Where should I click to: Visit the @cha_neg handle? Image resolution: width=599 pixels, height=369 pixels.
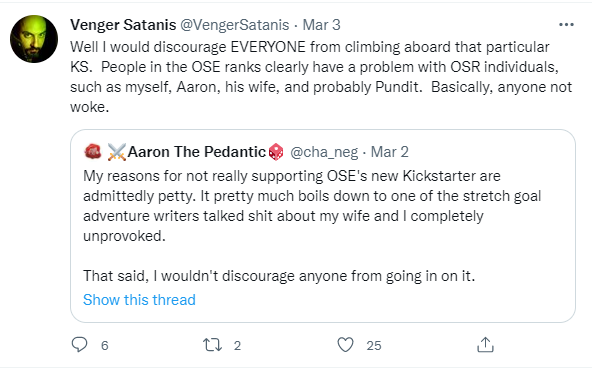pos(324,152)
